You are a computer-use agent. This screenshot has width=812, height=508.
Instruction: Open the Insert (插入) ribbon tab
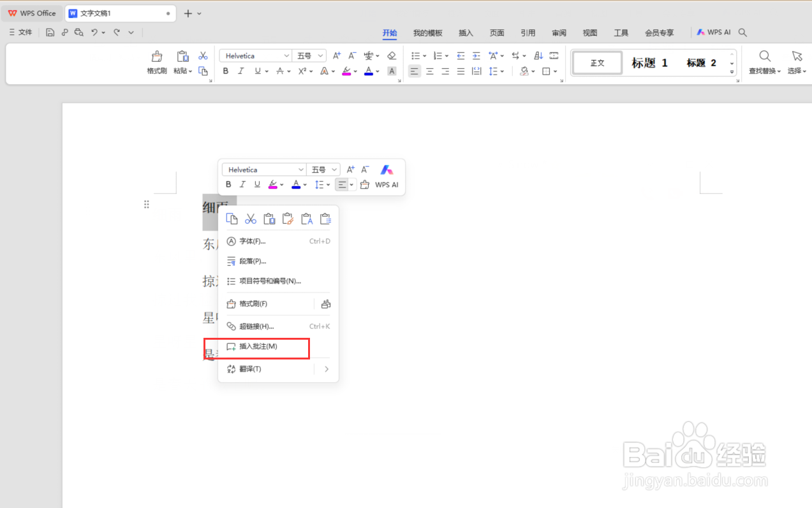466,33
